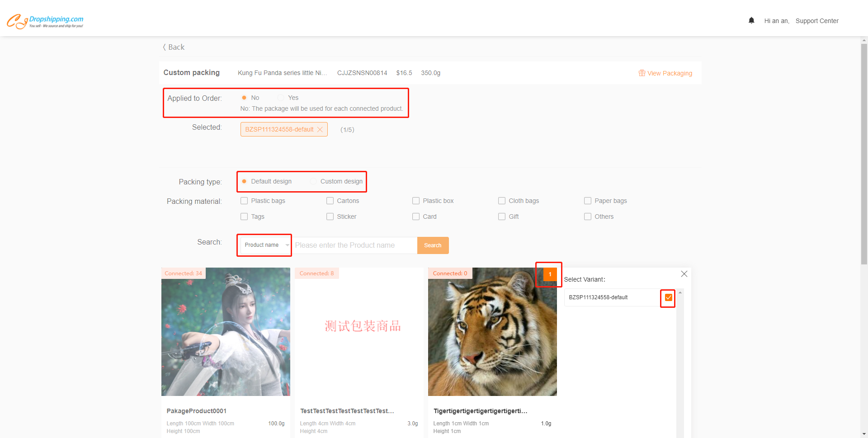Open the View Packaging link
The height and width of the screenshot is (438, 868).
click(x=669, y=73)
